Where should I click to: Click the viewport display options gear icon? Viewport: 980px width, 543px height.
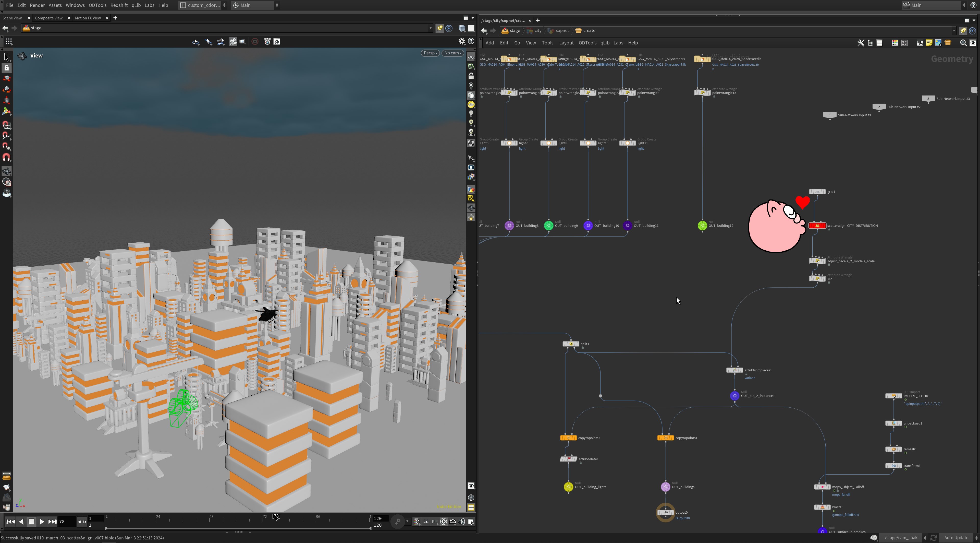461,42
